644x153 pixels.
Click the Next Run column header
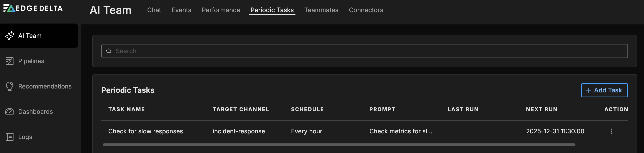click(x=542, y=109)
